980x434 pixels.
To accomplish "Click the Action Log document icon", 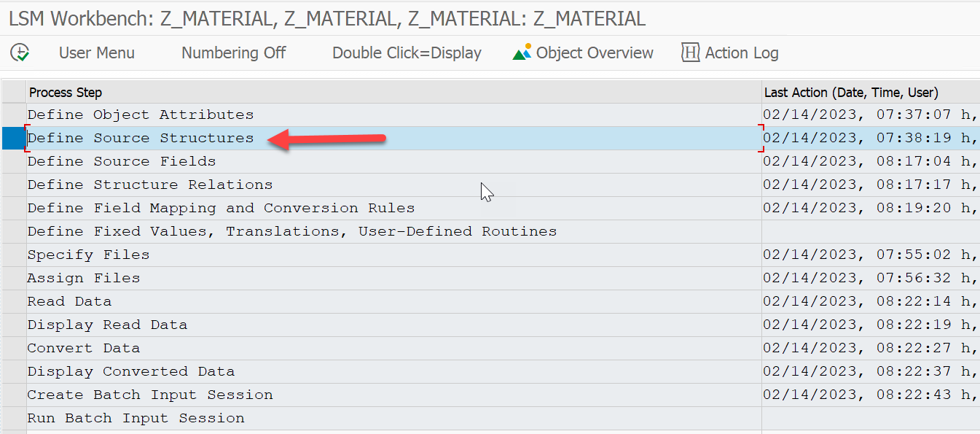I will pos(690,53).
